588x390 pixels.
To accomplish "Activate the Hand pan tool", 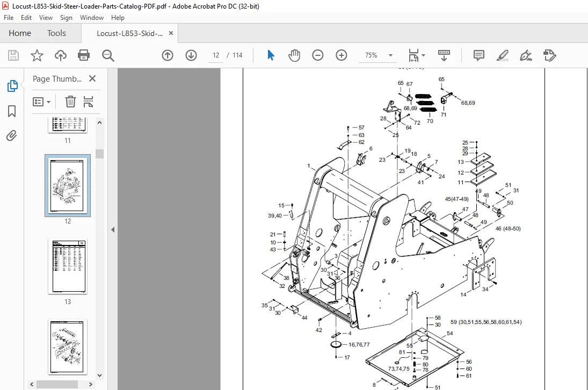I will tap(294, 55).
